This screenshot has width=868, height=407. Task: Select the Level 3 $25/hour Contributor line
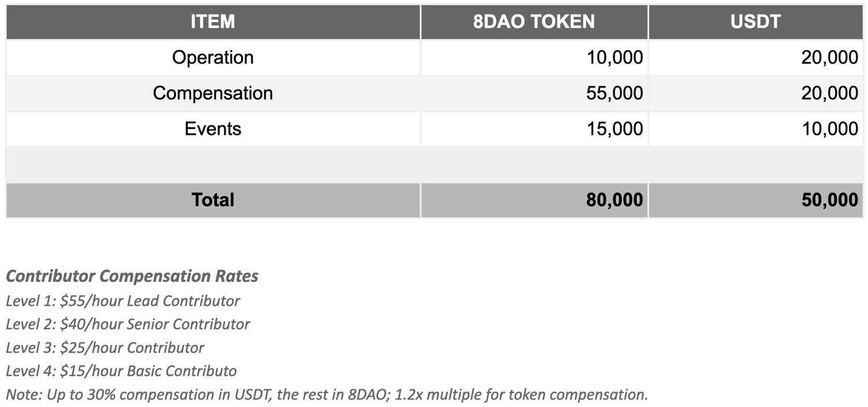tap(105, 347)
